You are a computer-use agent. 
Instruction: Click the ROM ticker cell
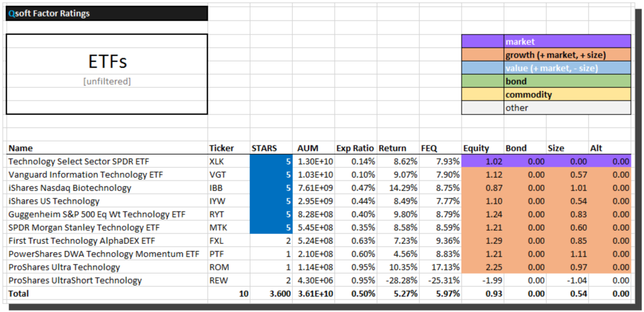(x=229, y=267)
